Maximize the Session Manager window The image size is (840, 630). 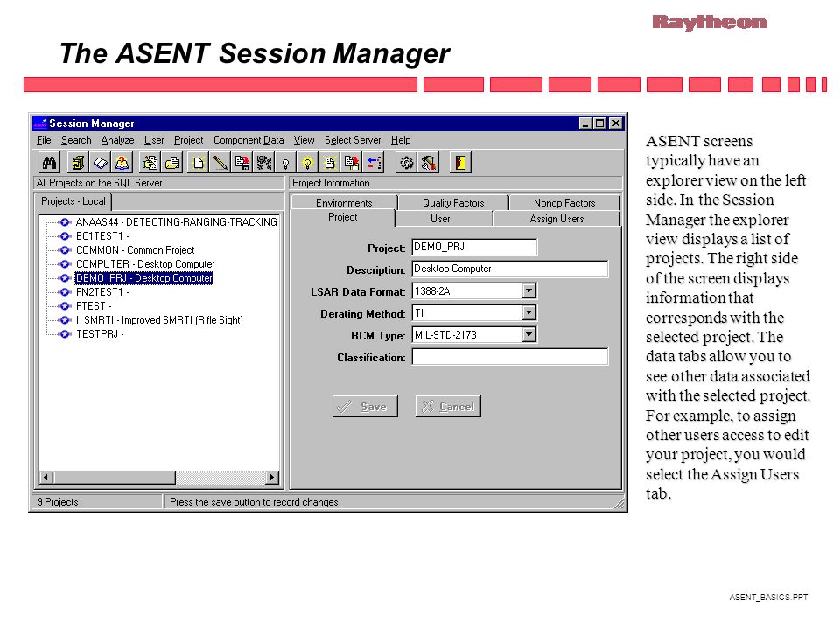pos(600,123)
